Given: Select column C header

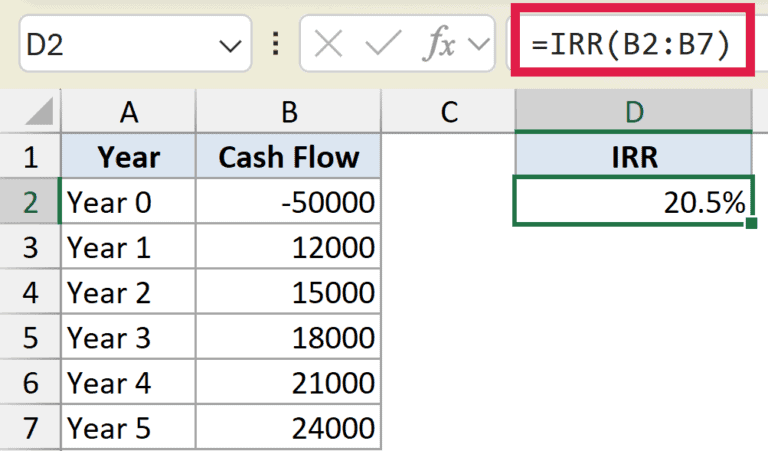Looking at the screenshot, I should click(x=449, y=111).
